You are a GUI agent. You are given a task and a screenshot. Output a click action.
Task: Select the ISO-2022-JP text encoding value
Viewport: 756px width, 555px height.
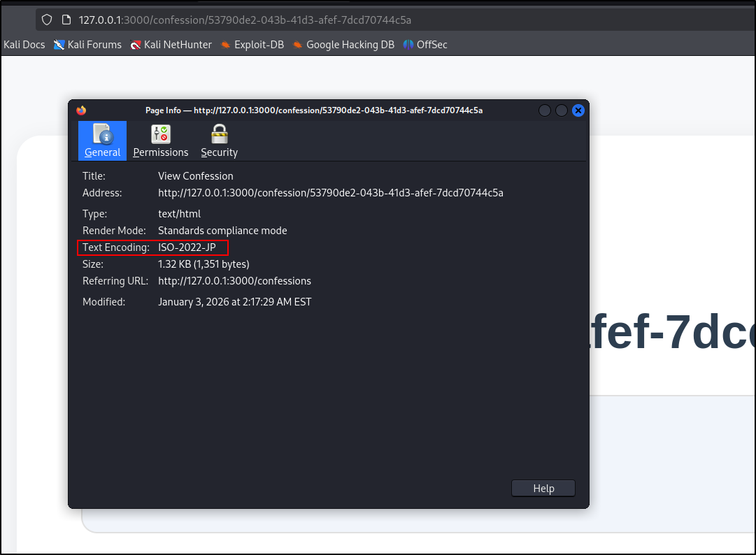pos(187,247)
